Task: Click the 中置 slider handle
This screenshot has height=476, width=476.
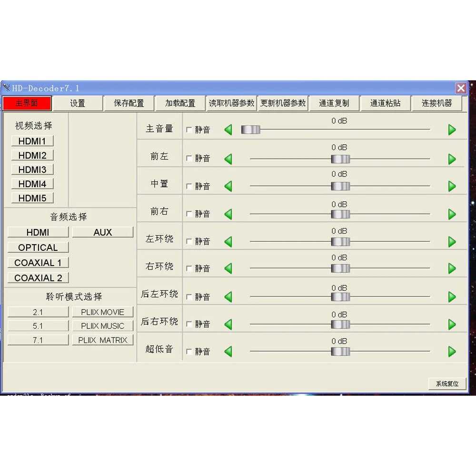Action: click(340, 186)
